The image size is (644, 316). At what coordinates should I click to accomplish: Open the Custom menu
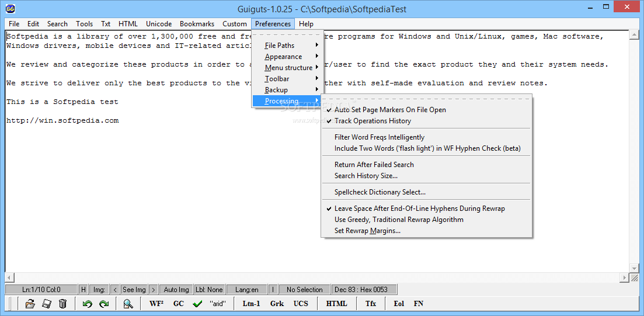click(x=235, y=24)
